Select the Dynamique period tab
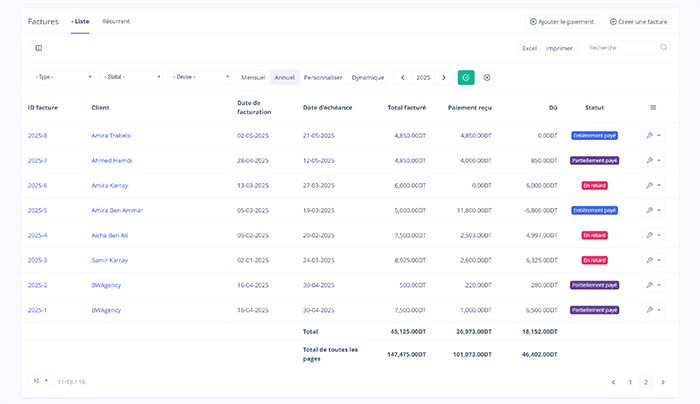This screenshot has height=404, width=700. pos(368,77)
